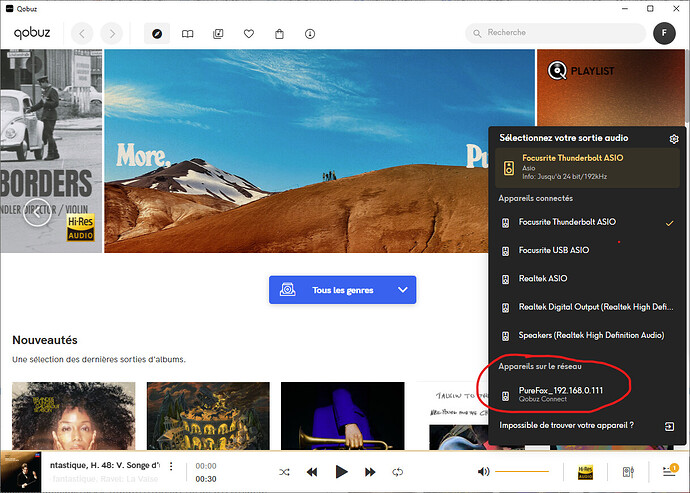The width and height of the screenshot is (690, 493).
Task: Open Purchases shopping bag icon
Action: [x=279, y=34]
